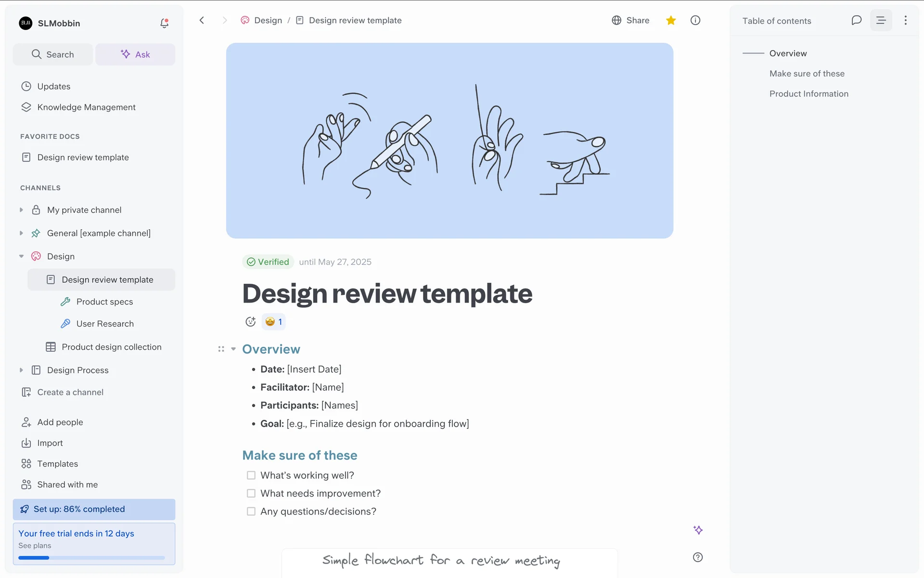Click the favorite star icon
Screen dimensions: 924x578
671,20
